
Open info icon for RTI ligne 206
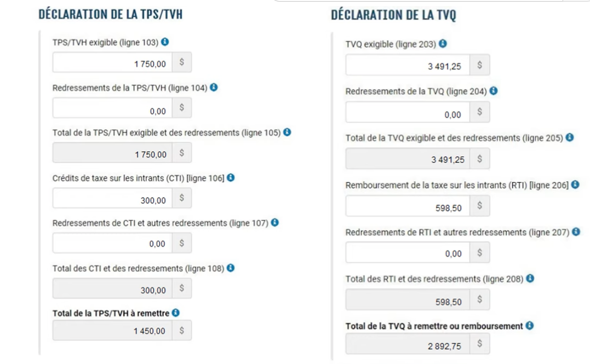[x=575, y=185]
